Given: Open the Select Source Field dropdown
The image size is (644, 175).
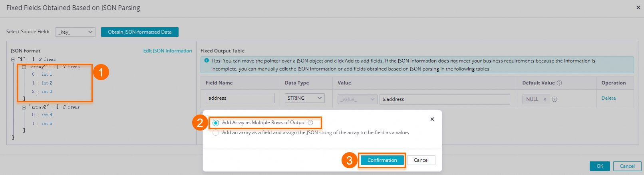Looking at the screenshot, I should click(76, 32).
